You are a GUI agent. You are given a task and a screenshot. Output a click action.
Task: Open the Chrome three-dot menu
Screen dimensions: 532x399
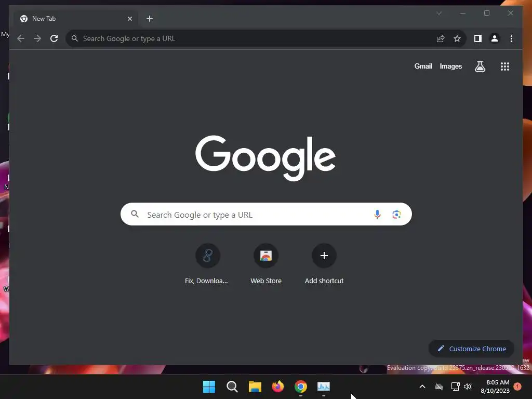[511, 38]
